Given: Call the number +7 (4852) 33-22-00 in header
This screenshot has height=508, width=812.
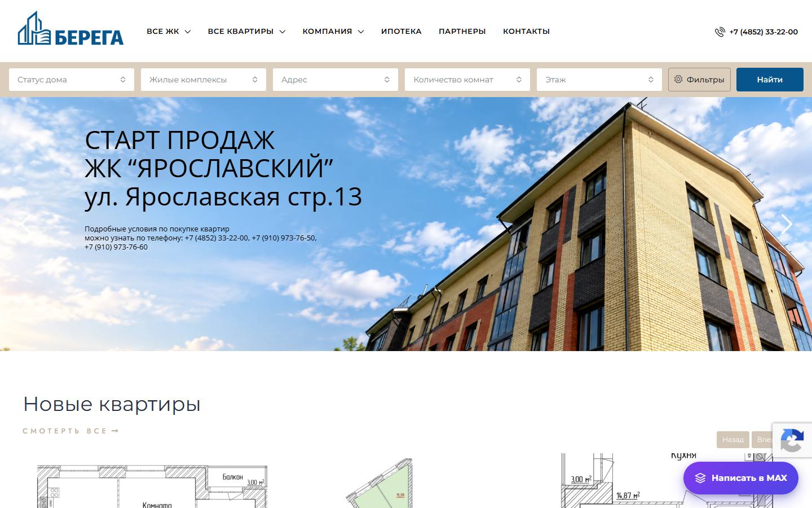Looking at the screenshot, I should click(764, 32).
